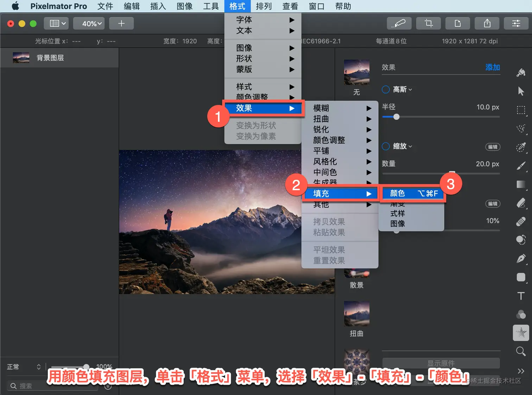Click the adjustment sliders toolbar button
532x395 pixels.
coord(516,23)
